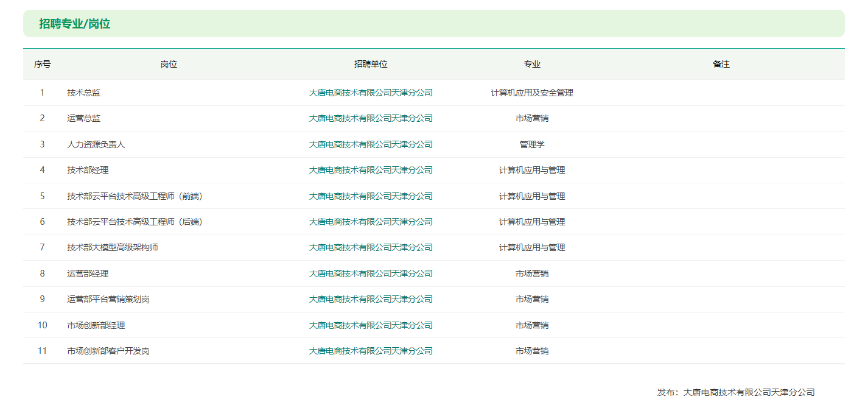Click the 专业 column header
The image size is (868, 402).
532,64
